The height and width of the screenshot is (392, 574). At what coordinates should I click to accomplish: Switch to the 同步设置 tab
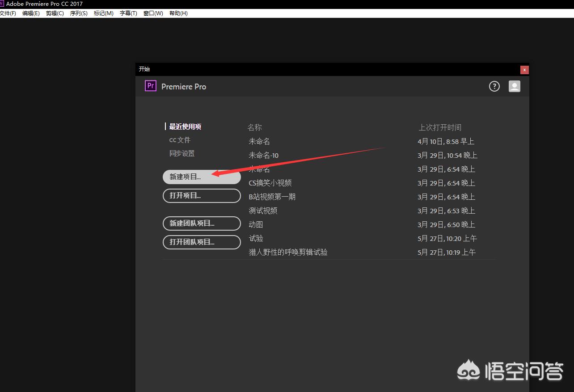coord(182,153)
